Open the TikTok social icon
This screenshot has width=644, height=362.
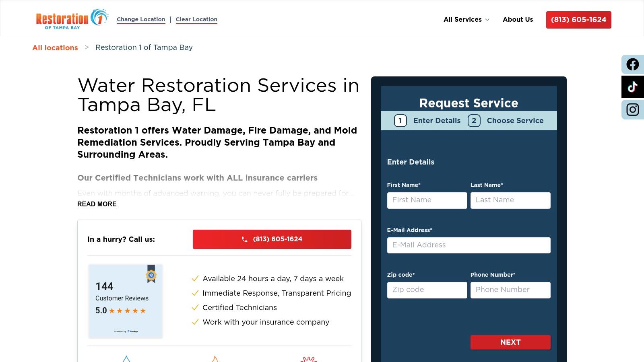[633, 87]
